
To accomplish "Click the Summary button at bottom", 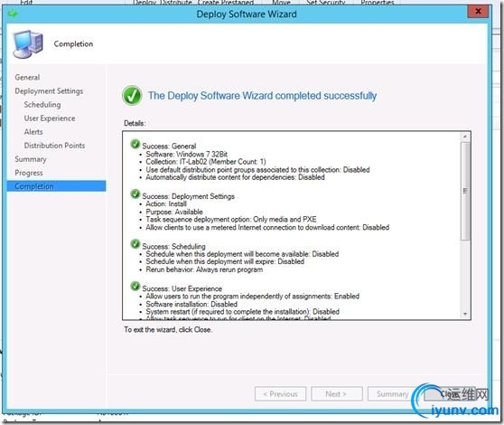I will coord(393,393).
